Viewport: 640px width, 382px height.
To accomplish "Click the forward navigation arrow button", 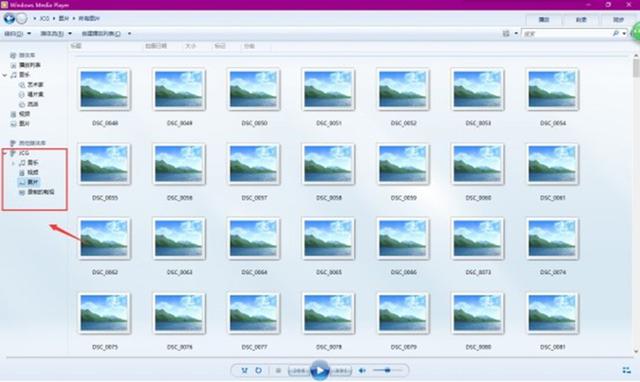I will (x=22, y=18).
